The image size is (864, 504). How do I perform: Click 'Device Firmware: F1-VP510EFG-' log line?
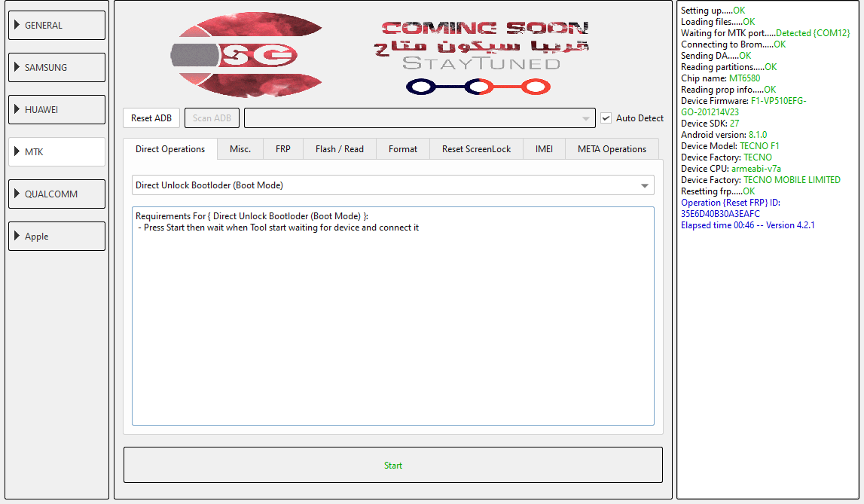[743, 101]
